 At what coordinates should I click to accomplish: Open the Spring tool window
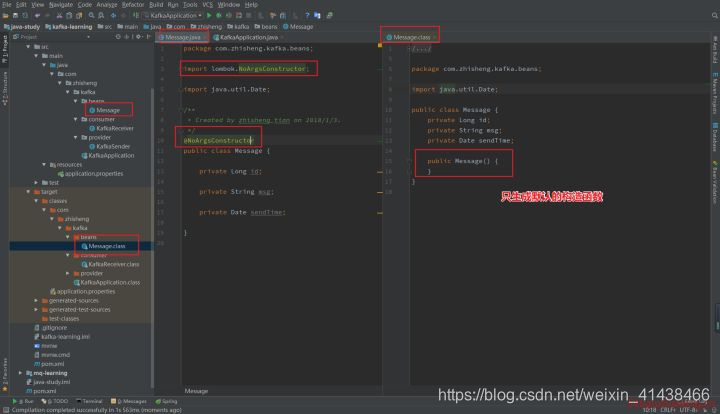(x=166, y=402)
